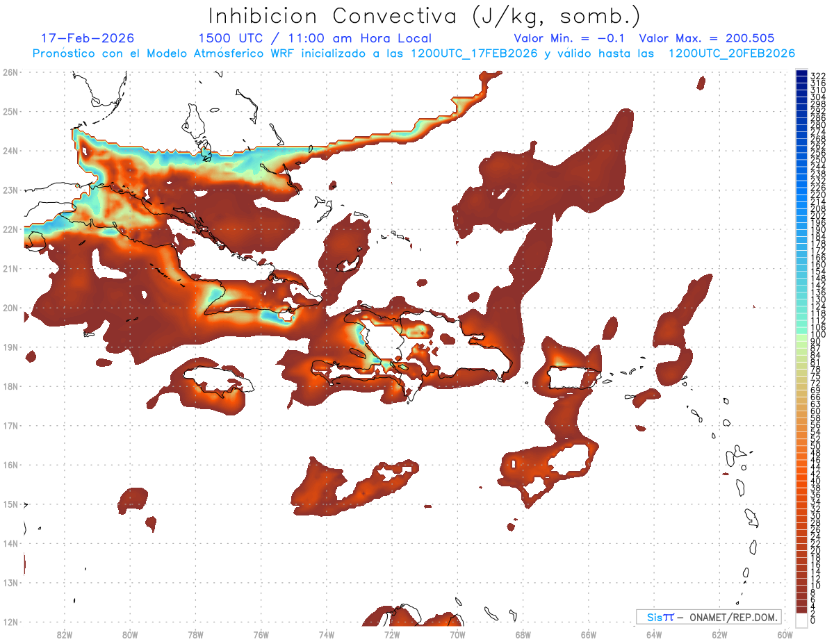Click the '14N' latitude label
The width and height of the screenshot is (834, 644).
pyautogui.click(x=10, y=543)
